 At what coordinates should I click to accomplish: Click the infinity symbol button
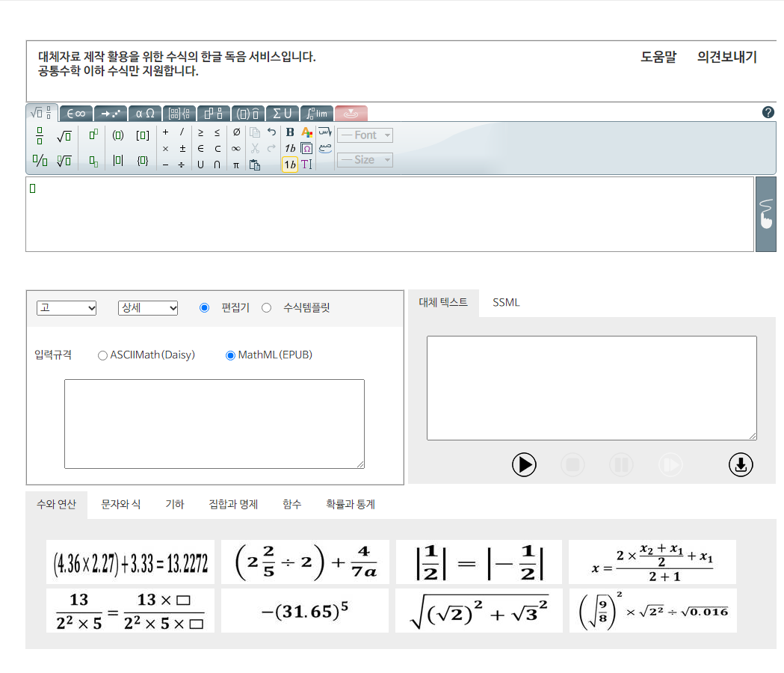236,148
